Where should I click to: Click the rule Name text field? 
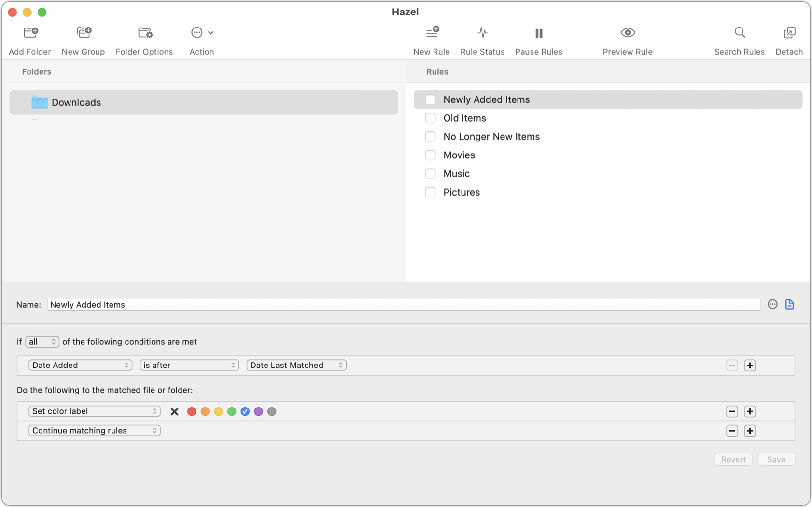click(x=404, y=305)
